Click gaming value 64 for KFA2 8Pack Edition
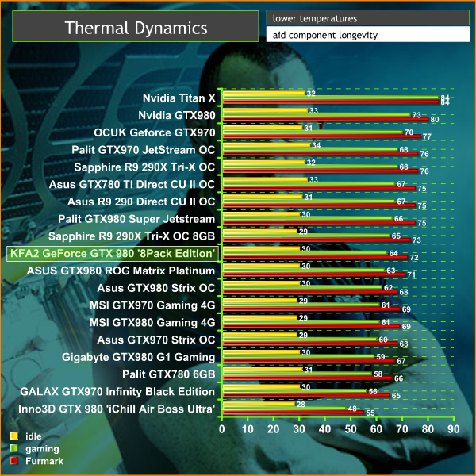Viewport: 476px width, 476px height. 393,253
